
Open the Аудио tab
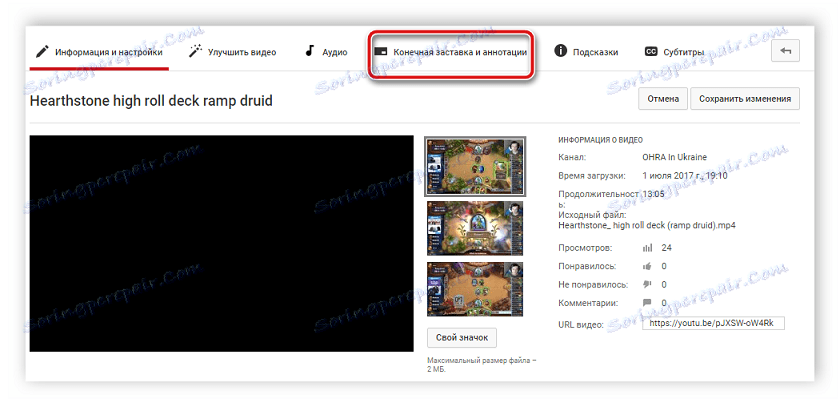point(326,52)
